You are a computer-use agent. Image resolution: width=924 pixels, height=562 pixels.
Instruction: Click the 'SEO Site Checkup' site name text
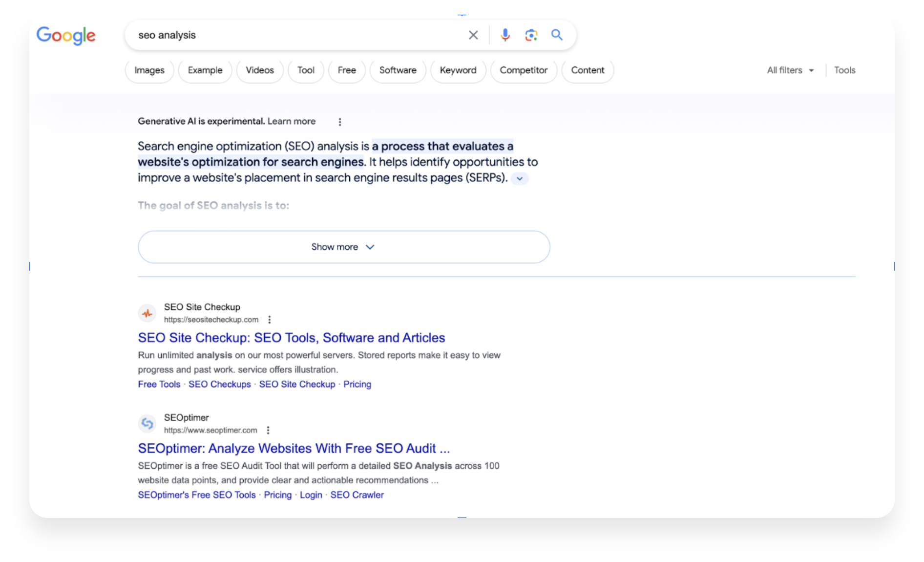[202, 307]
